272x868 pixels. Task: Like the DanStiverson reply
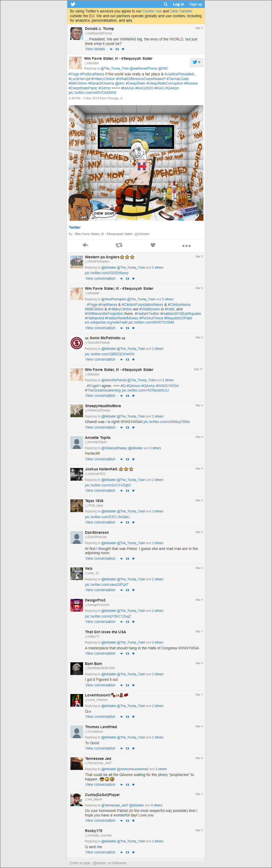(133, 558)
